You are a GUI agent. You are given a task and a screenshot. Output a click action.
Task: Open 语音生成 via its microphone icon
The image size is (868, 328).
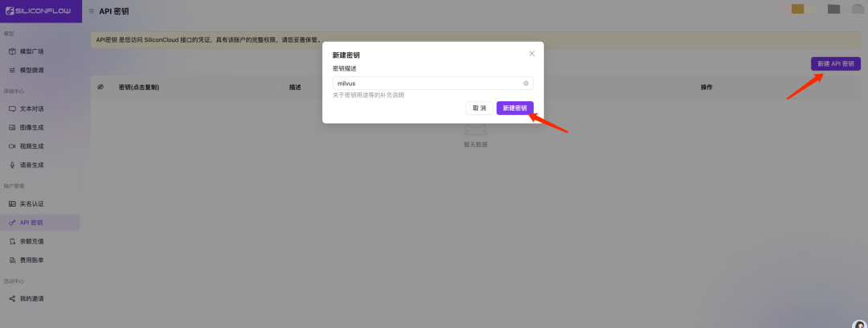(x=12, y=165)
